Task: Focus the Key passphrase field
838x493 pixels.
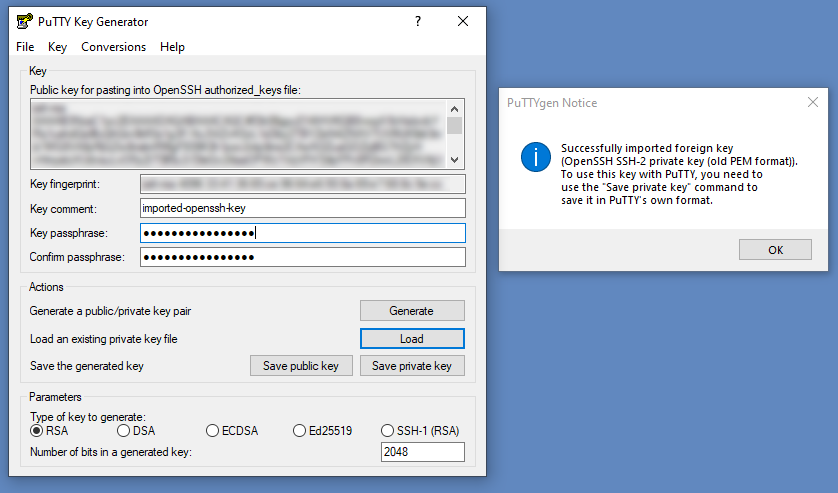Action: point(302,233)
